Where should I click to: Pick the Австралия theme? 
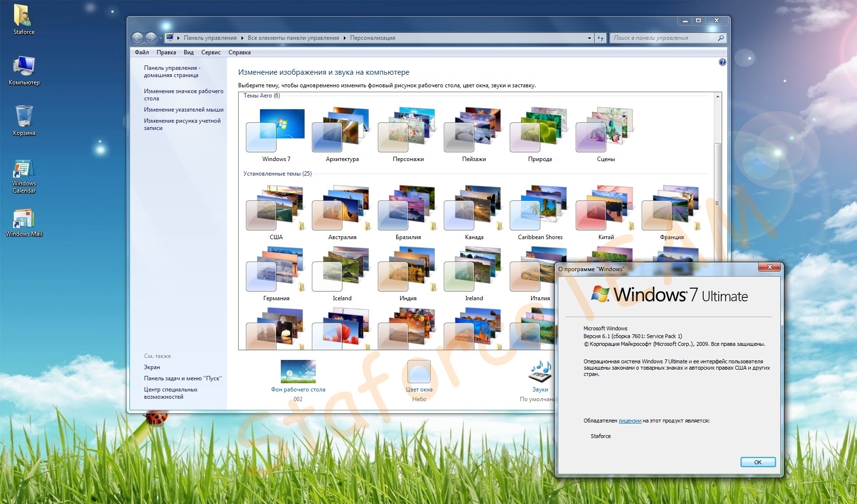[x=342, y=213]
